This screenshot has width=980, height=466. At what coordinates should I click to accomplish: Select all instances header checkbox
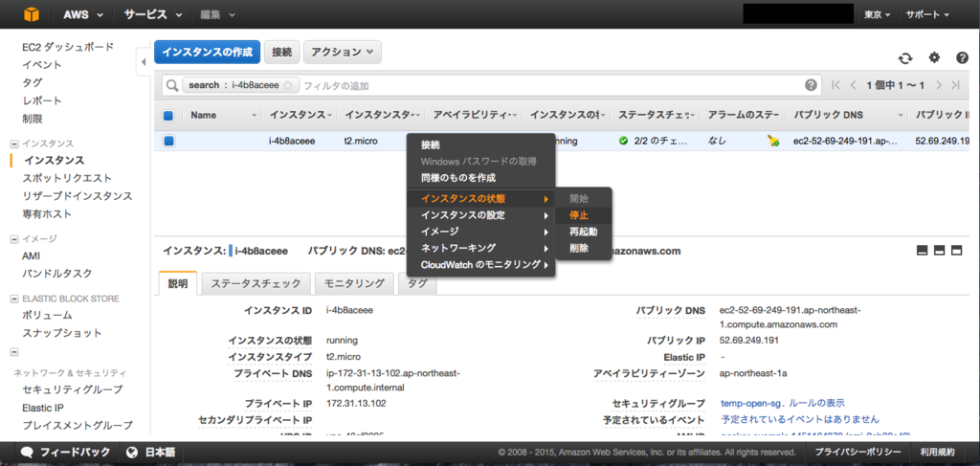(x=168, y=116)
